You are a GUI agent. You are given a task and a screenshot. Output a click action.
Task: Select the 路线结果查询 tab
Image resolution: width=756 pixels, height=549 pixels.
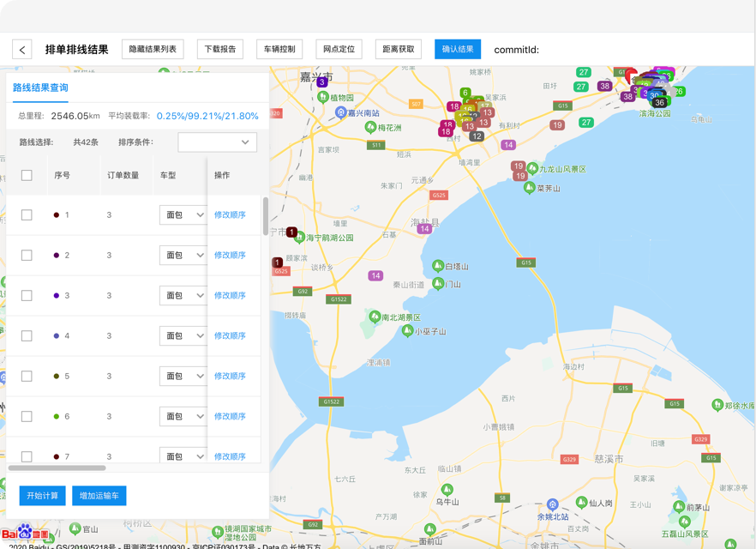click(40, 87)
